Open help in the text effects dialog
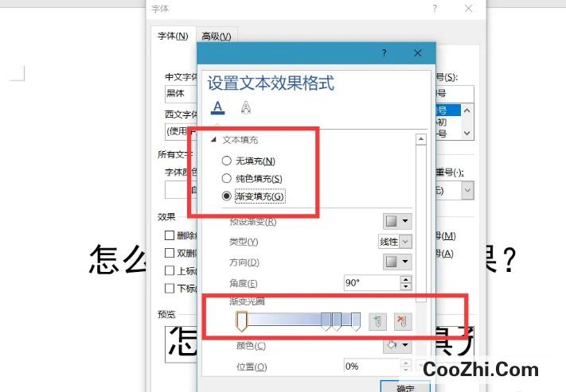Screen dimensions: 566x392 (x=384, y=53)
